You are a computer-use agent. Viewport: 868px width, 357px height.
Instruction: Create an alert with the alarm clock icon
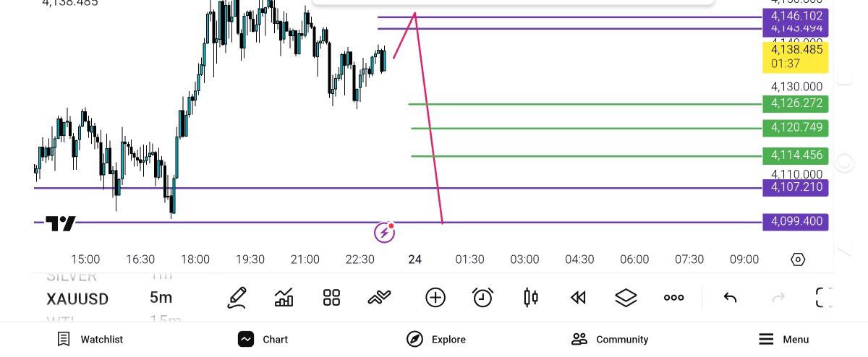click(482, 298)
